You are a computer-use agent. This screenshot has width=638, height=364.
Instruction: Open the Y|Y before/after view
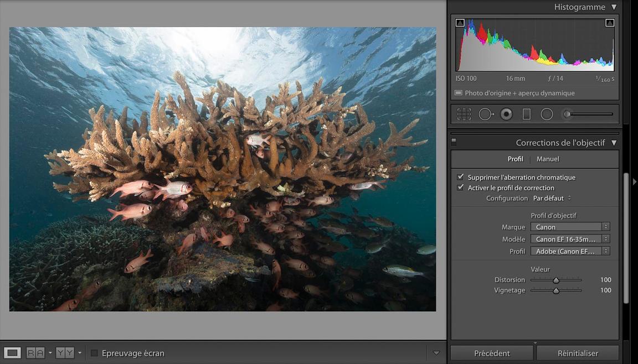pos(65,352)
